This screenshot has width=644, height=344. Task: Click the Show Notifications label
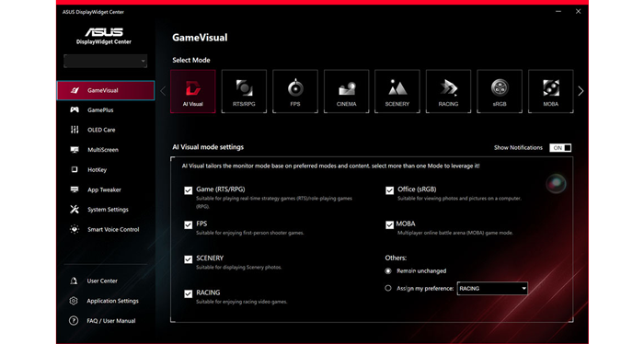point(518,148)
